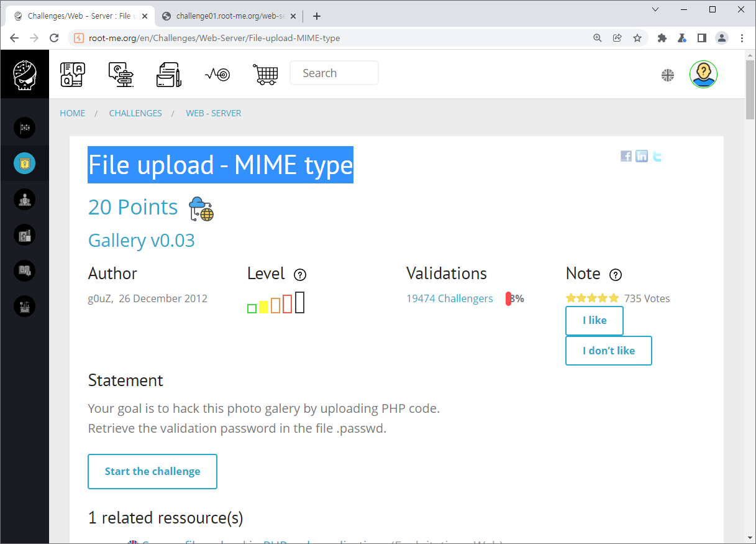Select the highlighted challenges sidebar icon
The width and height of the screenshot is (756, 544).
click(25, 164)
